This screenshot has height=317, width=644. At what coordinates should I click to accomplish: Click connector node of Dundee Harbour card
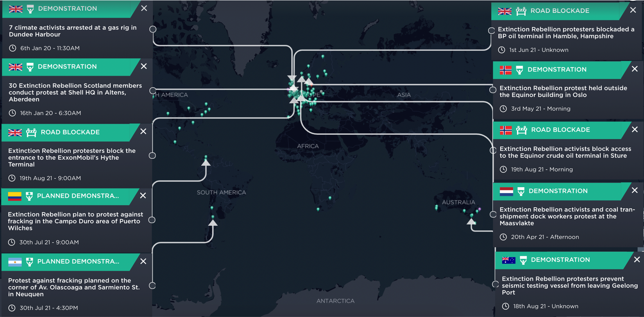(x=153, y=29)
